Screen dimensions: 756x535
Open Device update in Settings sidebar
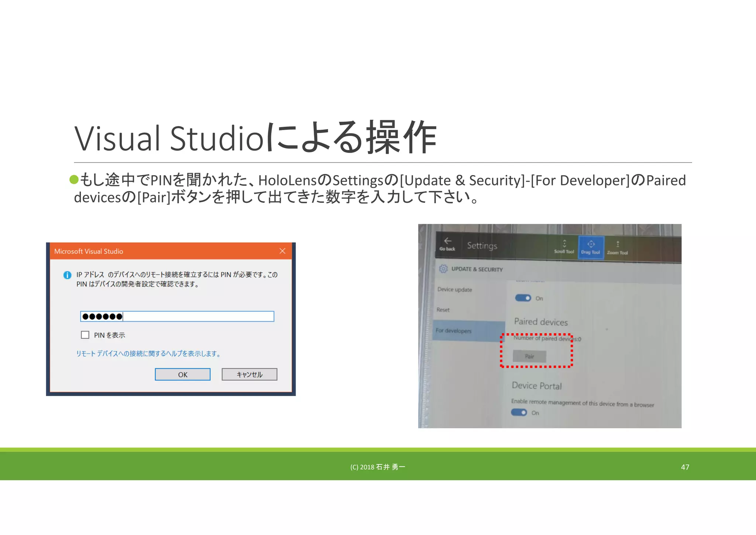tap(455, 289)
